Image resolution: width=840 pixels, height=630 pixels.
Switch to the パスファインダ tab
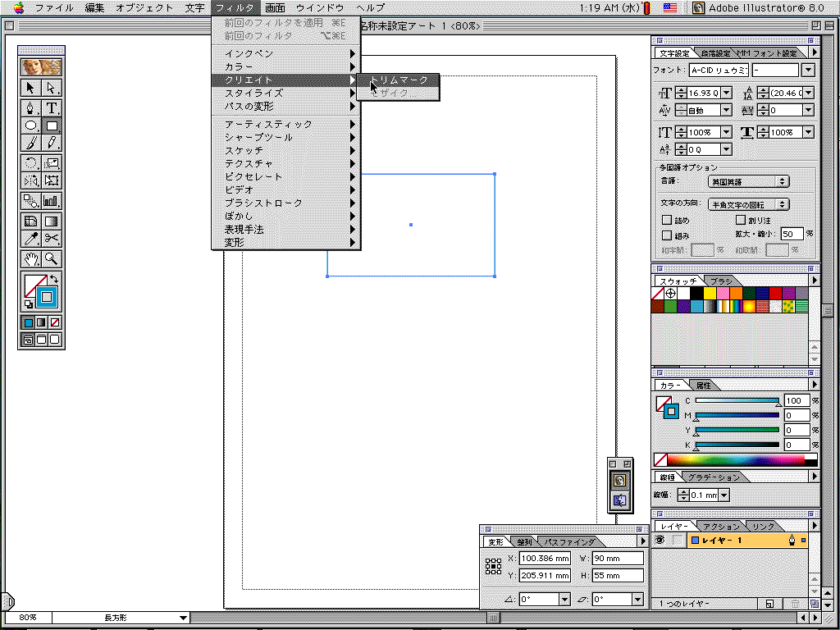570,542
